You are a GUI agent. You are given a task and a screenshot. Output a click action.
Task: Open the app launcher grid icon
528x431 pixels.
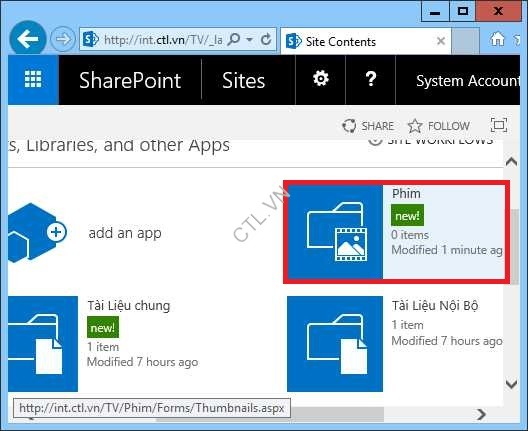(33, 80)
